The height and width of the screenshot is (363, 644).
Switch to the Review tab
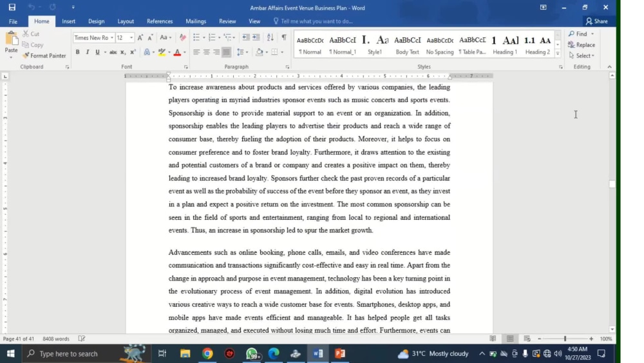(x=227, y=21)
